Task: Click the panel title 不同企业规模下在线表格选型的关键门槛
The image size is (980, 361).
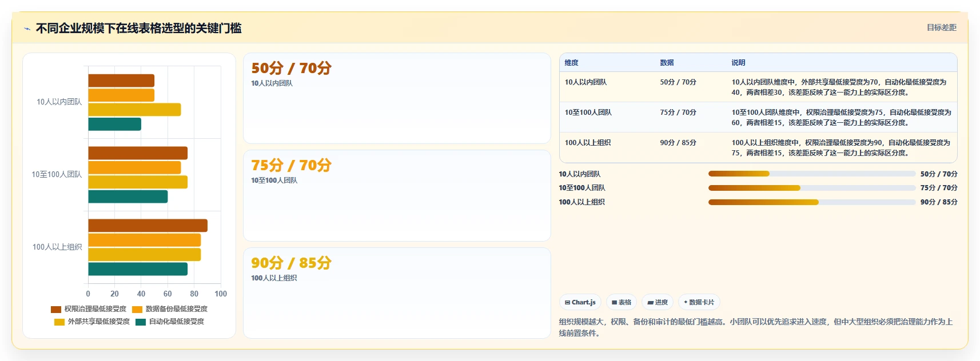Action: click(x=138, y=29)
